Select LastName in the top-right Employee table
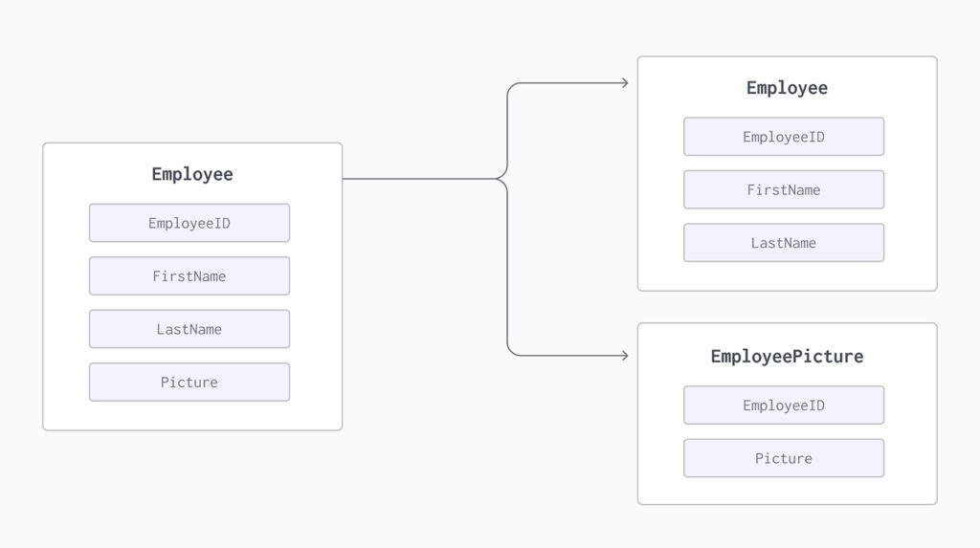 tap(784, 243)
